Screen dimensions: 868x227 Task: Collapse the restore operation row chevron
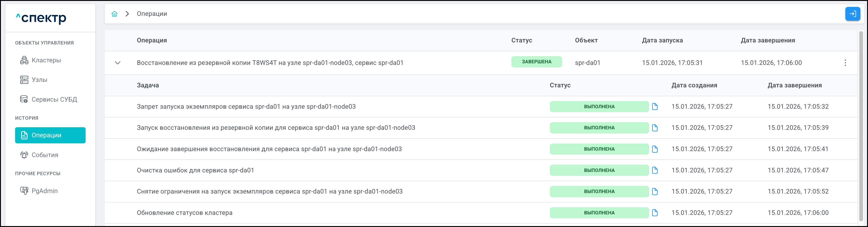click(118, 63)
